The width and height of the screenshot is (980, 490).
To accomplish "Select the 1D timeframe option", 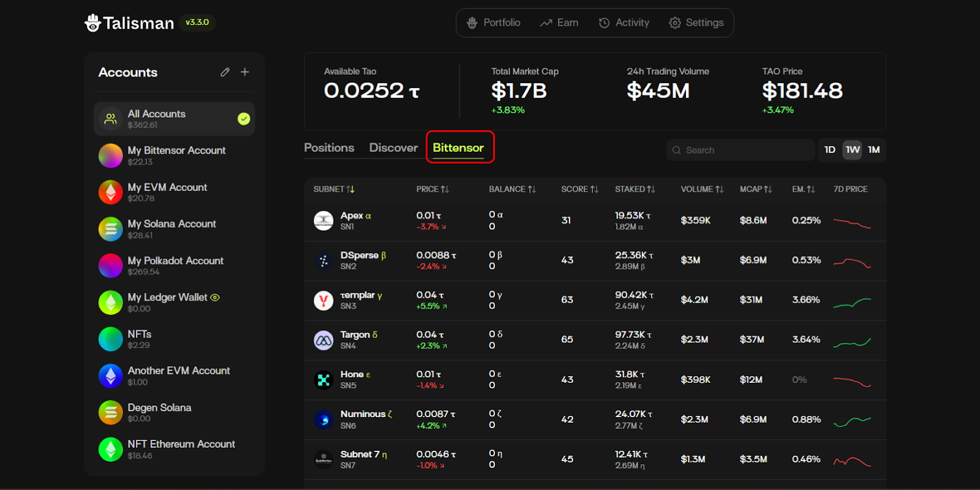I will coord(830,150).
